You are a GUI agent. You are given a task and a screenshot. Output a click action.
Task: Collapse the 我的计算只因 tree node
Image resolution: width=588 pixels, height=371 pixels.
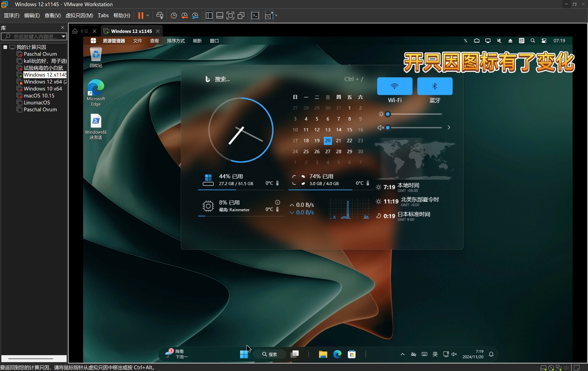[x=5, y=47]
